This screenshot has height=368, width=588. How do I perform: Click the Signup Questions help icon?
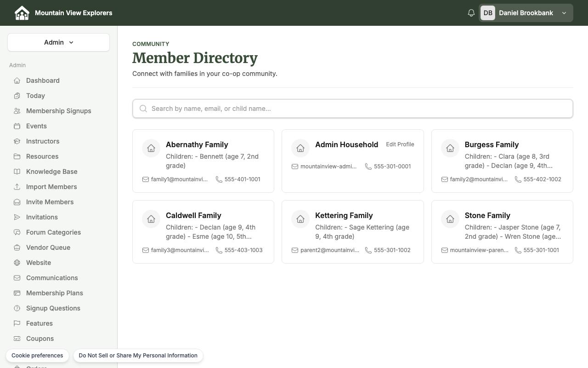click(x=17, y=308)
